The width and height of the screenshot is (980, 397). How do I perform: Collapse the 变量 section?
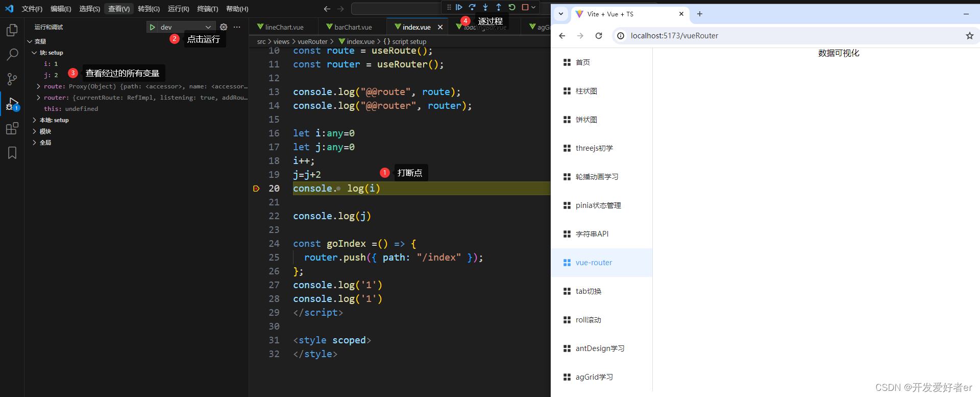coord(30,41)
